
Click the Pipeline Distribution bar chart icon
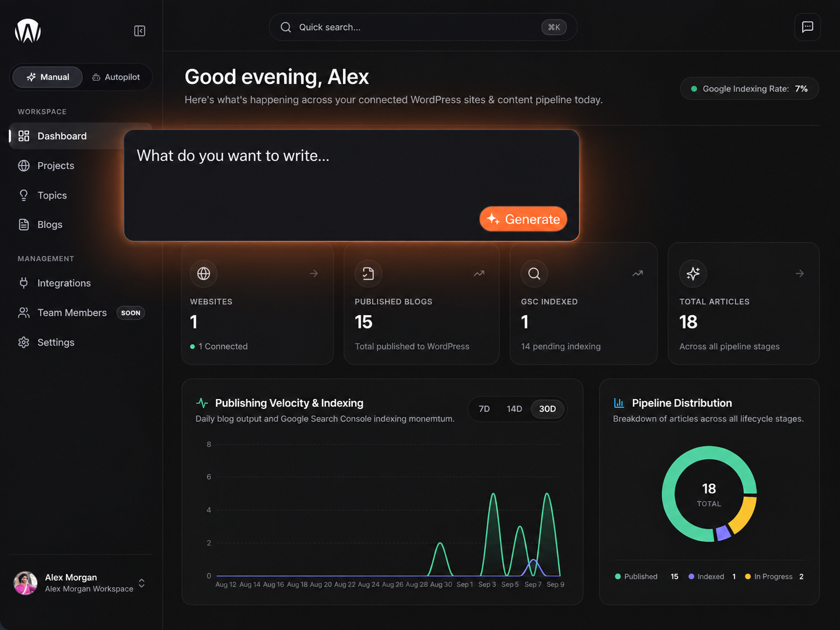619,403
